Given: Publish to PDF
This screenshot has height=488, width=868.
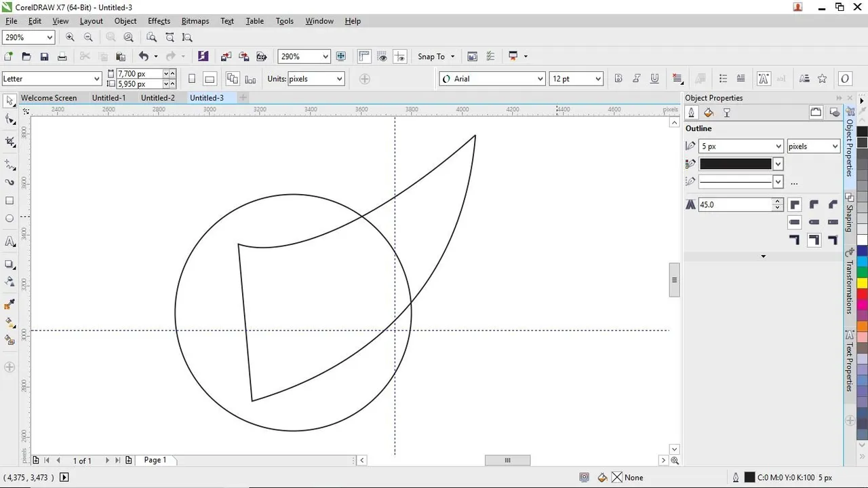Looking at the screenshot, I should [261, 56].
